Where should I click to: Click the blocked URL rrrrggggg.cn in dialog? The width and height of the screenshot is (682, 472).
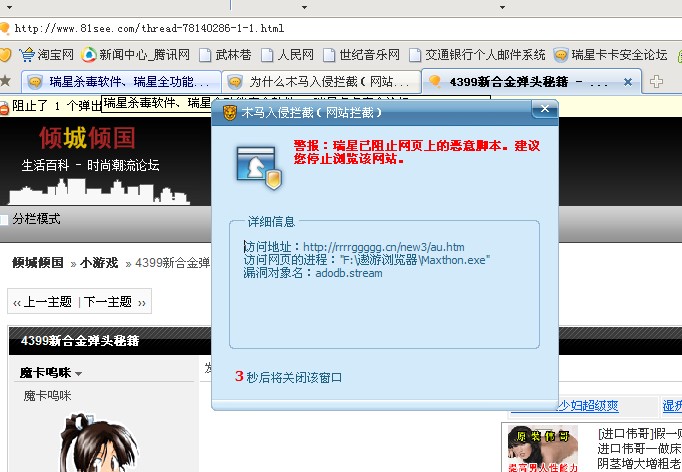pos(384,247)
